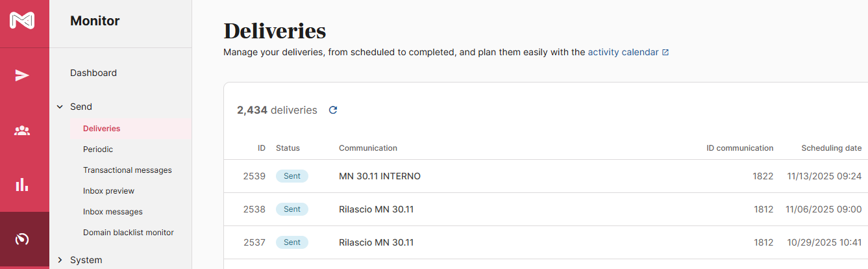Image resolution: width=868 pixels, height=269 pixels.
Task: Open MN 30.11 INTERNO delivery
Action: pyautogui.click(x=380, y=176)
